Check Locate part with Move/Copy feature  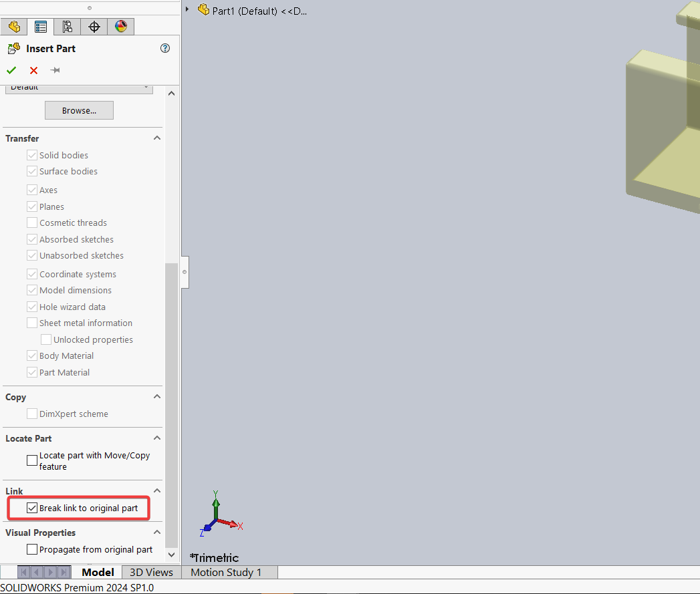(x=32, y=460)
